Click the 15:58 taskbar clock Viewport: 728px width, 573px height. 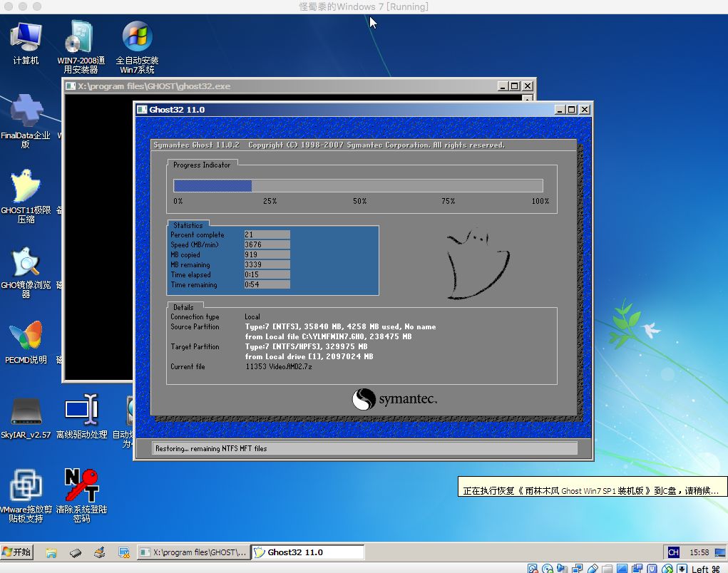coord(699,552)
